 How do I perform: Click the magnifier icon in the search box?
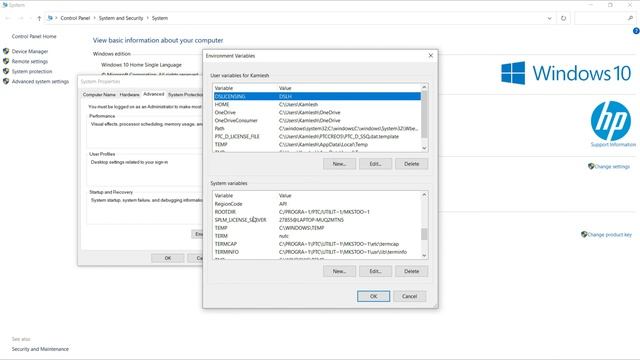[630, 18]
